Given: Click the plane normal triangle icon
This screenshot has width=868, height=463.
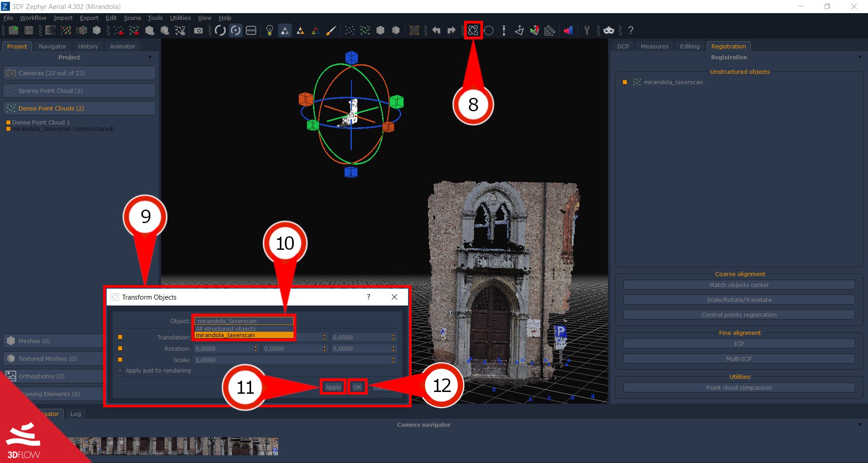Looking at the screenshot, I should point(519,30).
